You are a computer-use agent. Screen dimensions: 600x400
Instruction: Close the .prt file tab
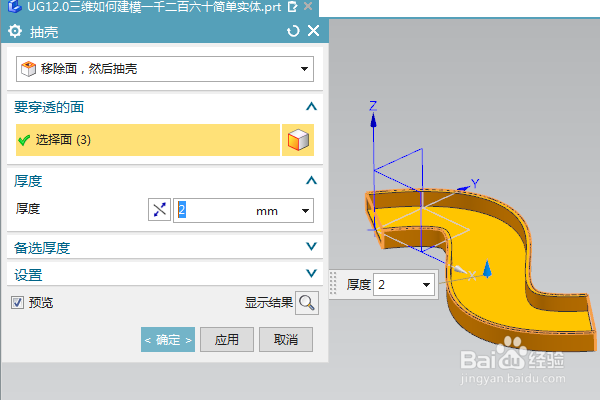(x=308, y=7)
